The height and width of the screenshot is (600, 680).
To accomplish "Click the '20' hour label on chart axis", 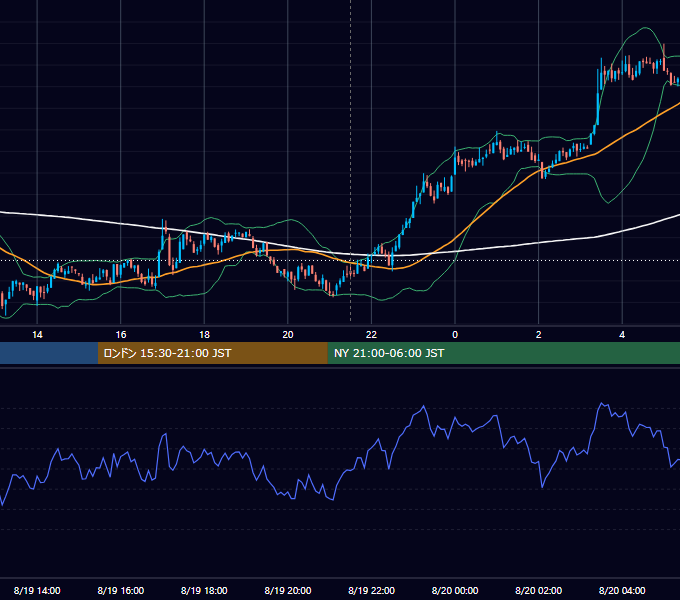I will (x=288, y=335).
